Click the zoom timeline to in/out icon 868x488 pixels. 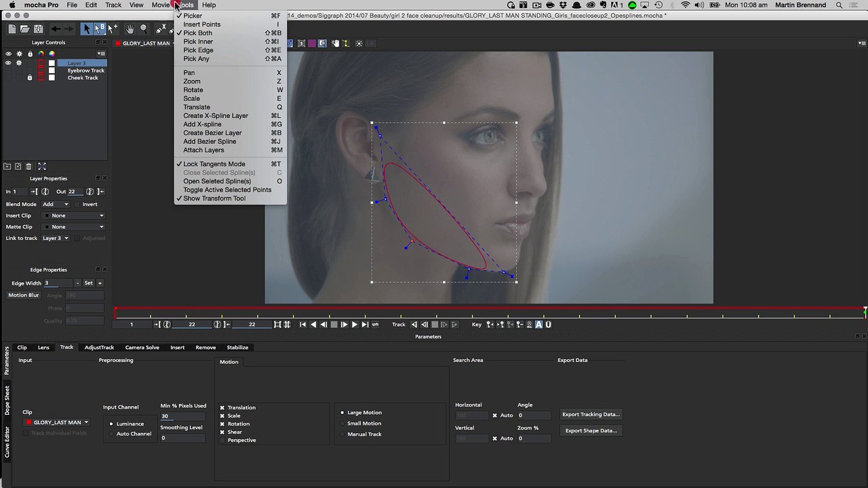(278, 325)
